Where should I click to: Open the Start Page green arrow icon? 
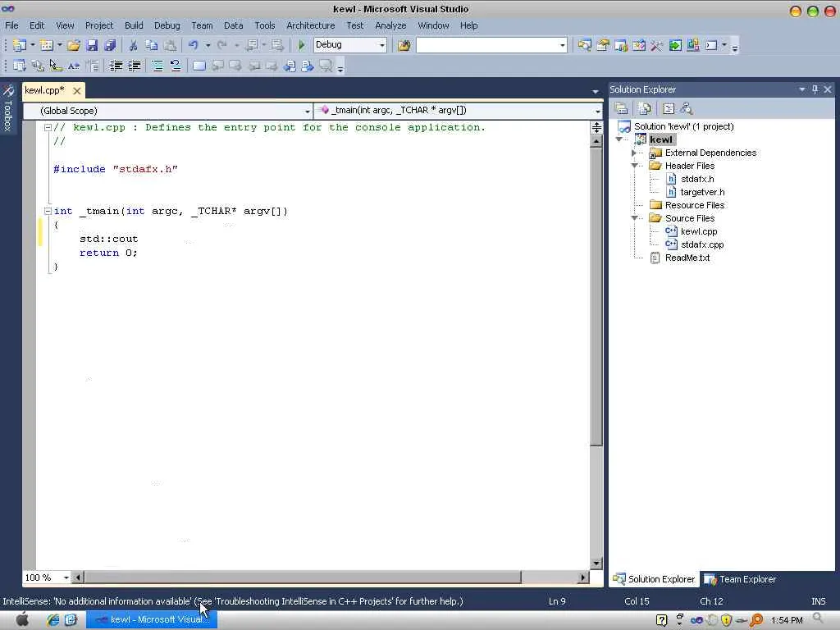(675, 45)
